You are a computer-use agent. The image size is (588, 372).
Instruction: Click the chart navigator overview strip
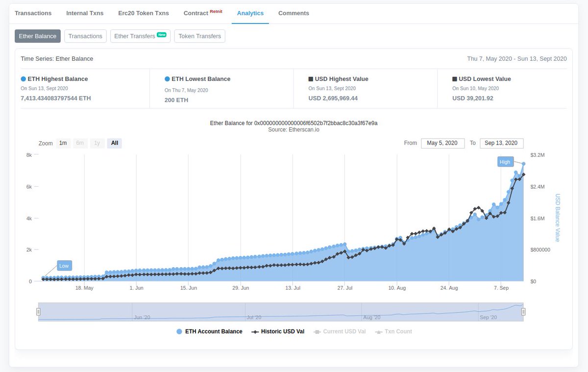[281, 312]
